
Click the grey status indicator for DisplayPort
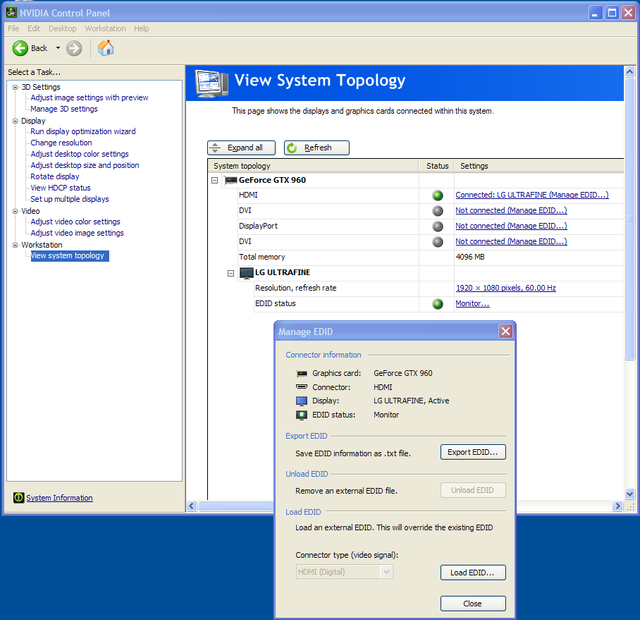coord(438,227)
